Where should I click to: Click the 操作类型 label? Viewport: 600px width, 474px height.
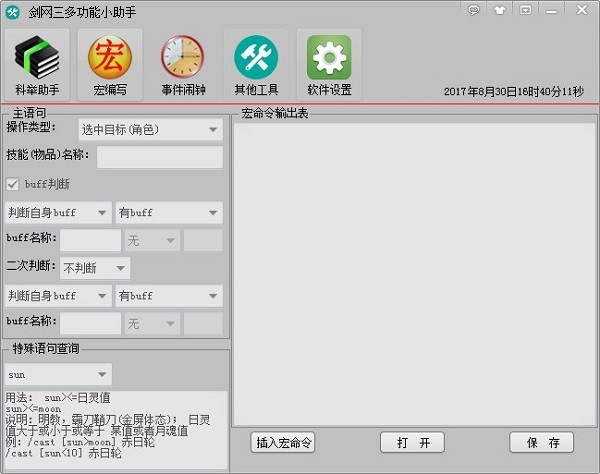tap(31, 127)
